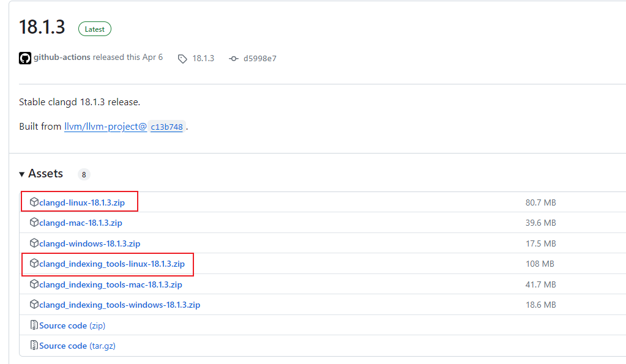Download Source code (zip)

click(x=72, y=325)
